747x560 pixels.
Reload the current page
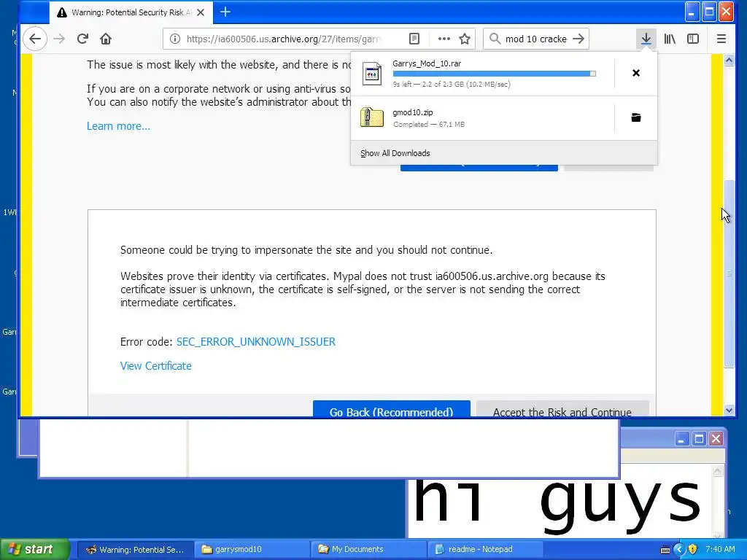[82, 39]
